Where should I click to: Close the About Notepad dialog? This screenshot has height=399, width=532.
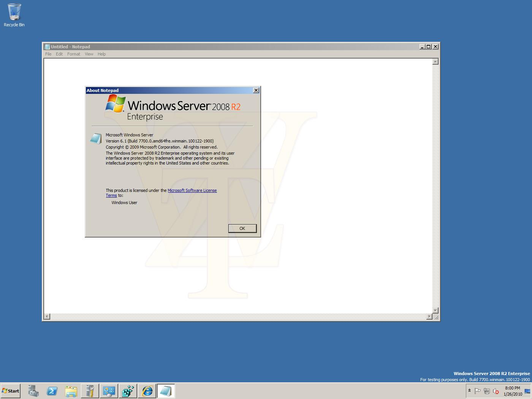(256, 90)
